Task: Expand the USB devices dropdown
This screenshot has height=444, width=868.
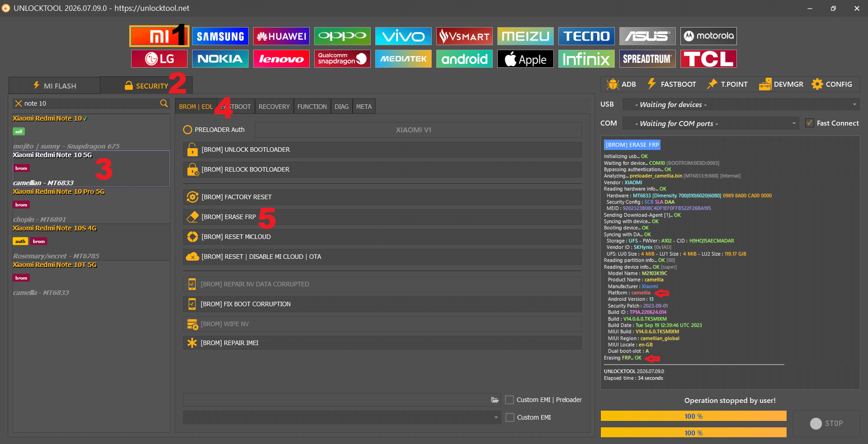Action: coord(741,104)
